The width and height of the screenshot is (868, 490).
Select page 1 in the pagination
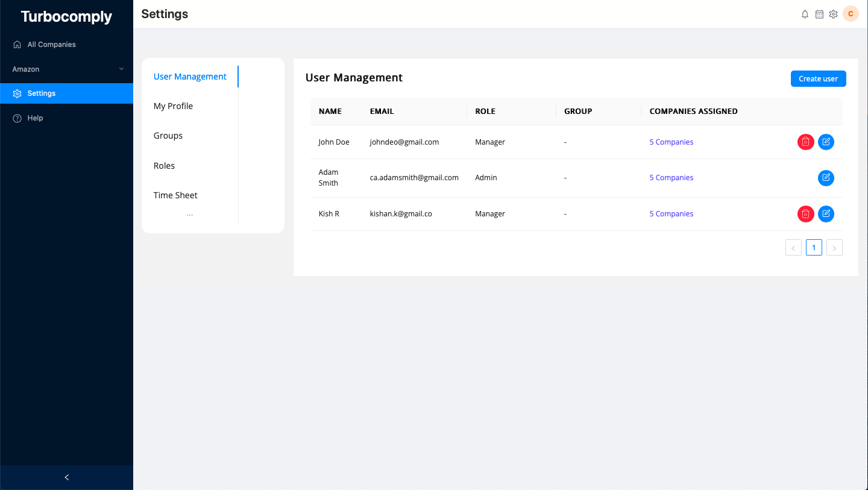coord(814,247)
